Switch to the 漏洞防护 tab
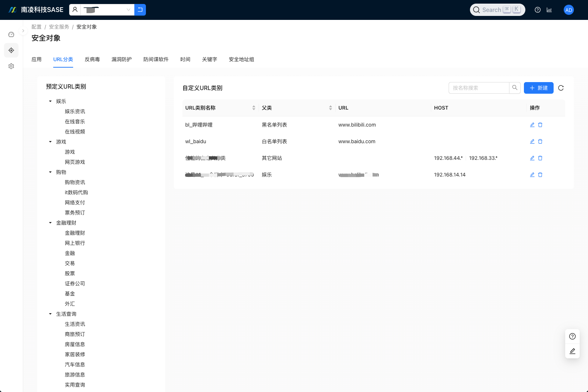 [x=122, y=59]
